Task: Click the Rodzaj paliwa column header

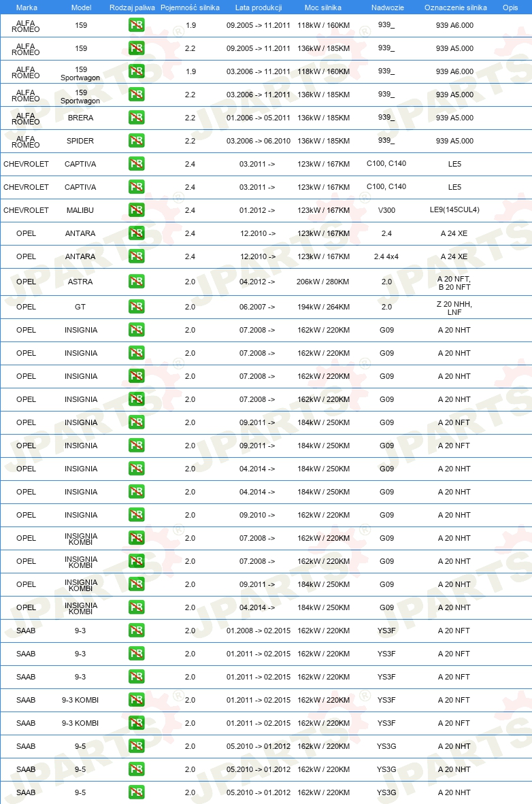Action: click(132, 7)
